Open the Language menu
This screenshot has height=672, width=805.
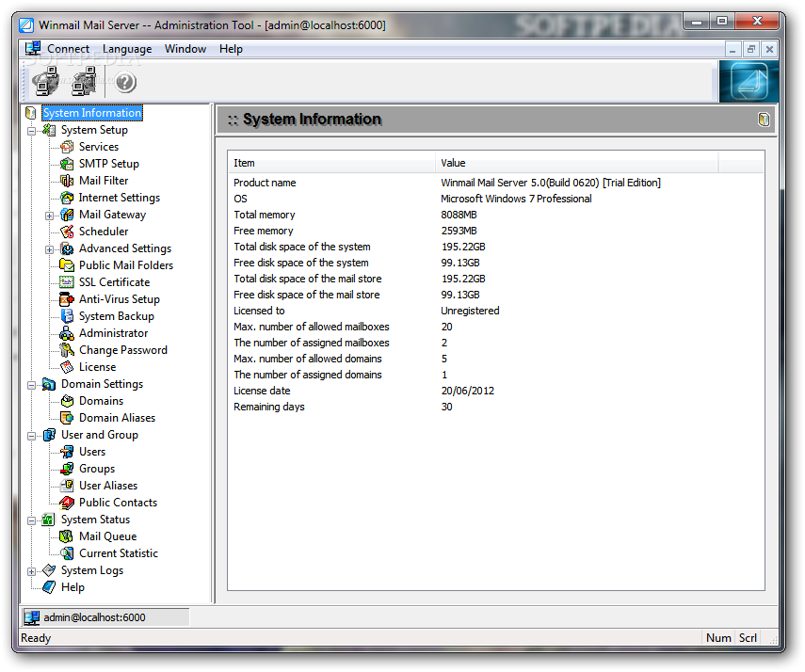click(x=127, y=49)
